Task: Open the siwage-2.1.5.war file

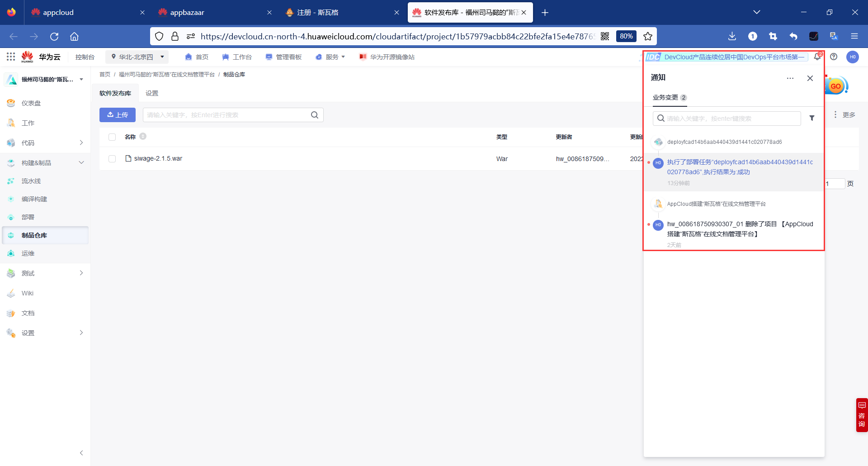Action: coord(158,159)
